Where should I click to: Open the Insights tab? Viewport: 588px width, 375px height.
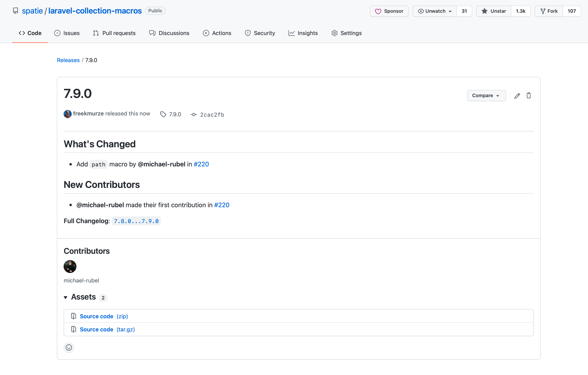click(x=303, y=33)
